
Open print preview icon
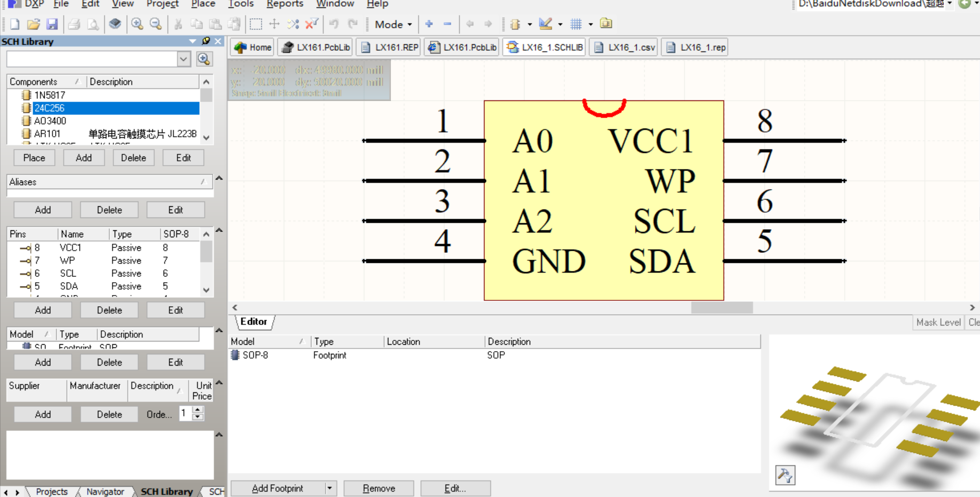pyautogui.click(x=93, y=24)
